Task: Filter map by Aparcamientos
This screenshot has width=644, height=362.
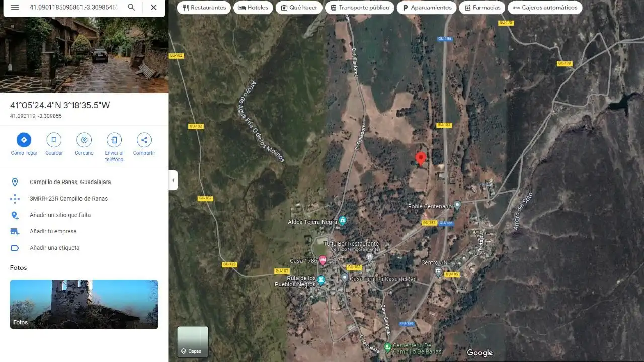Action: [x=427, y=8]
